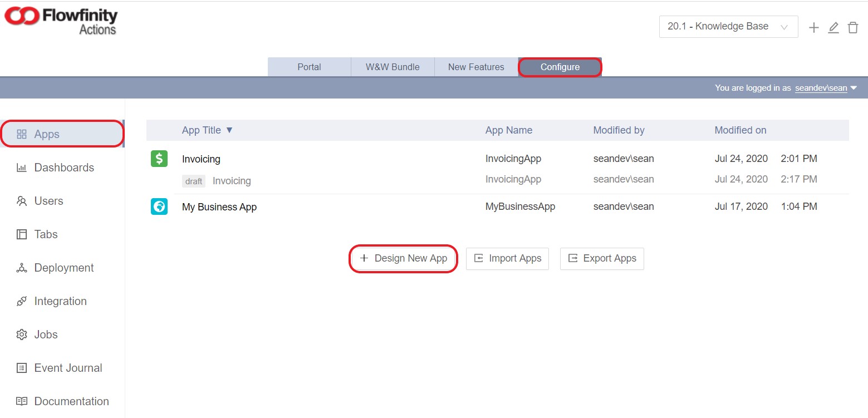Click the Deployment nodes icon in sidebar
This screenshot has width=868, height=418.
(22, 268)
